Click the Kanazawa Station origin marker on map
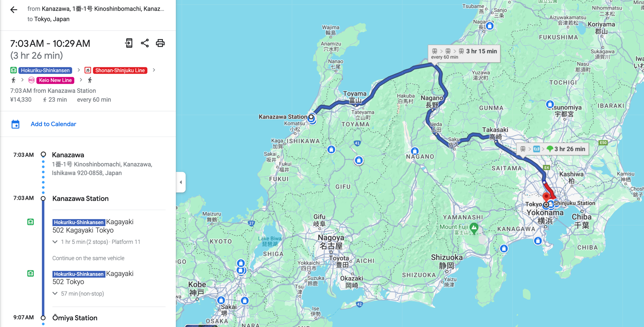Screen dimensions: 644x327 [x=311, y=117]
